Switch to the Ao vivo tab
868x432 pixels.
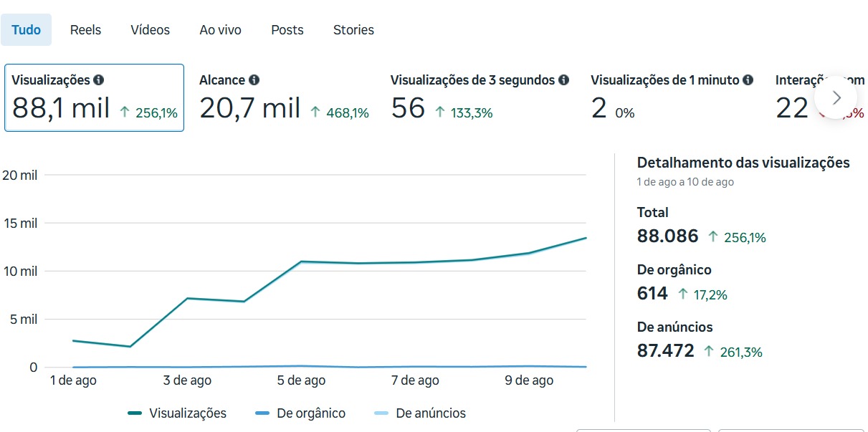tap(220, 30)
